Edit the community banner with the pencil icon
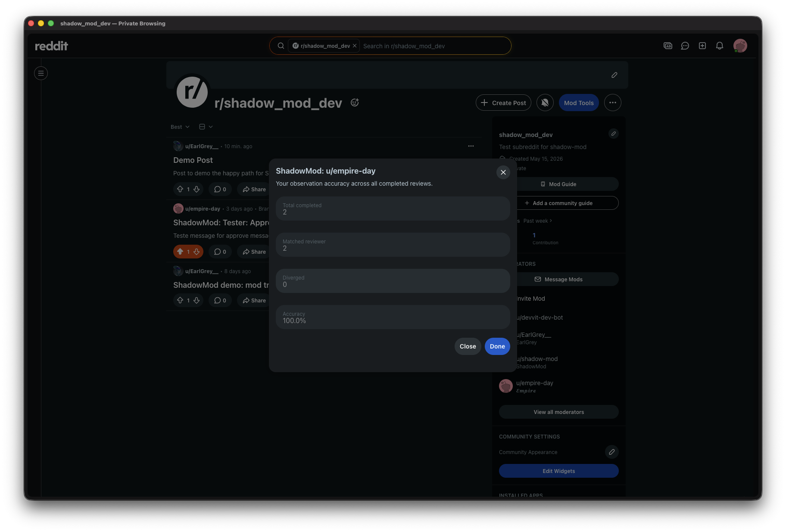The image size is (786, 532). (x=614, y=75)
